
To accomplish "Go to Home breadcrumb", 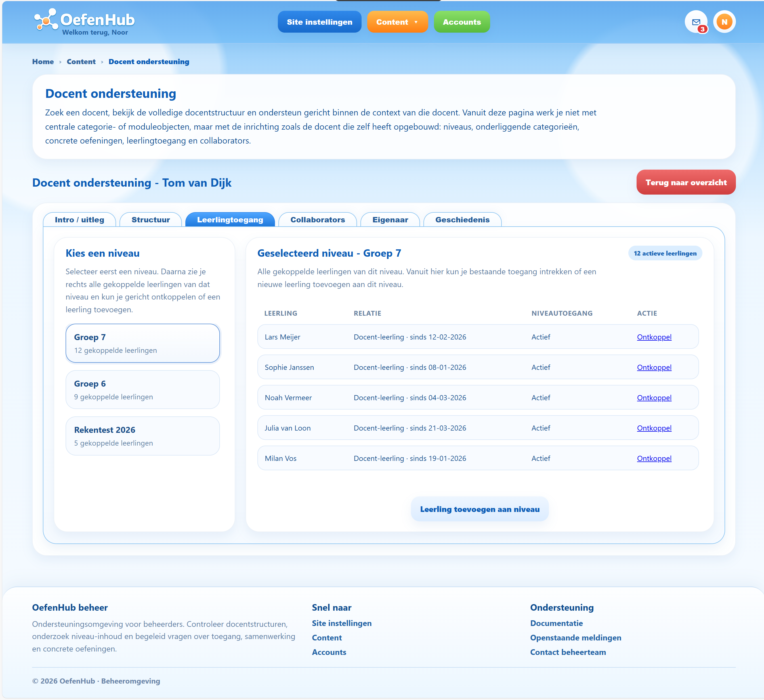I will point(43,62).
